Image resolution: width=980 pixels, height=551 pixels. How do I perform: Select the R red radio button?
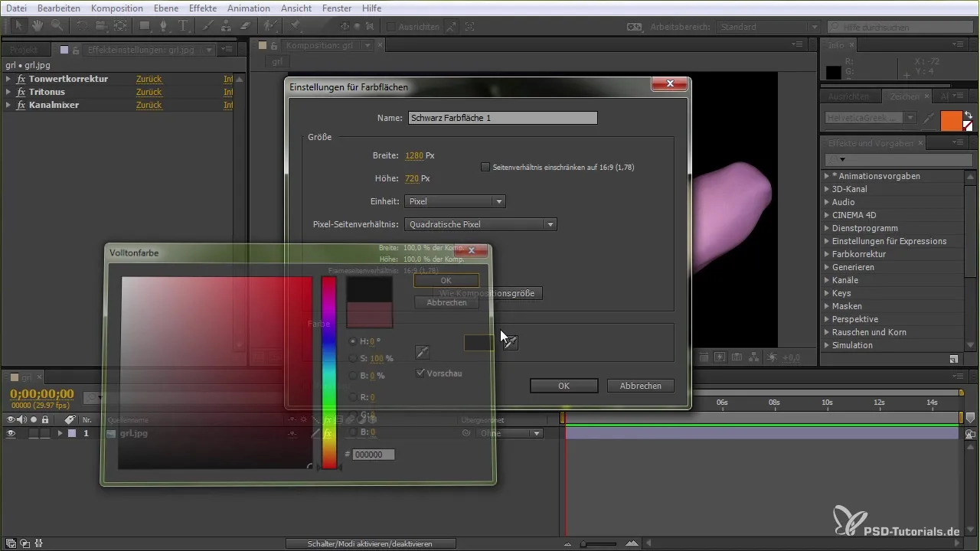point(352,397)
